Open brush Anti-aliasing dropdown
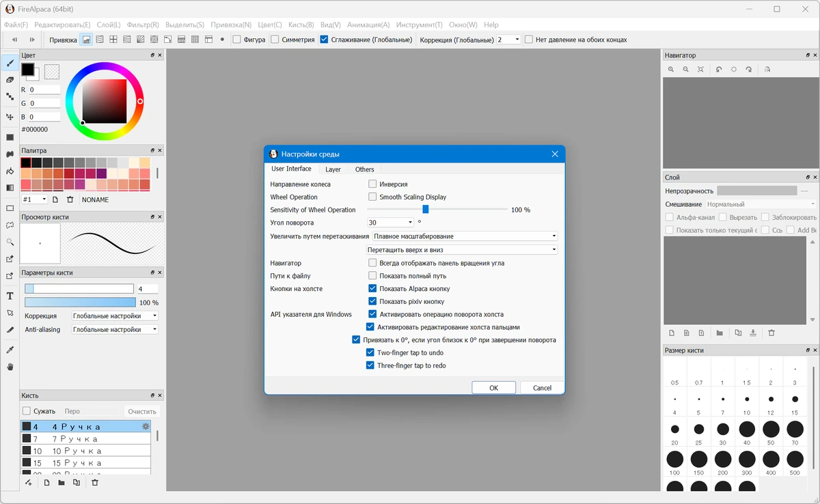Image resolution: width=820 pixels, height=504 pixels. 115,329
